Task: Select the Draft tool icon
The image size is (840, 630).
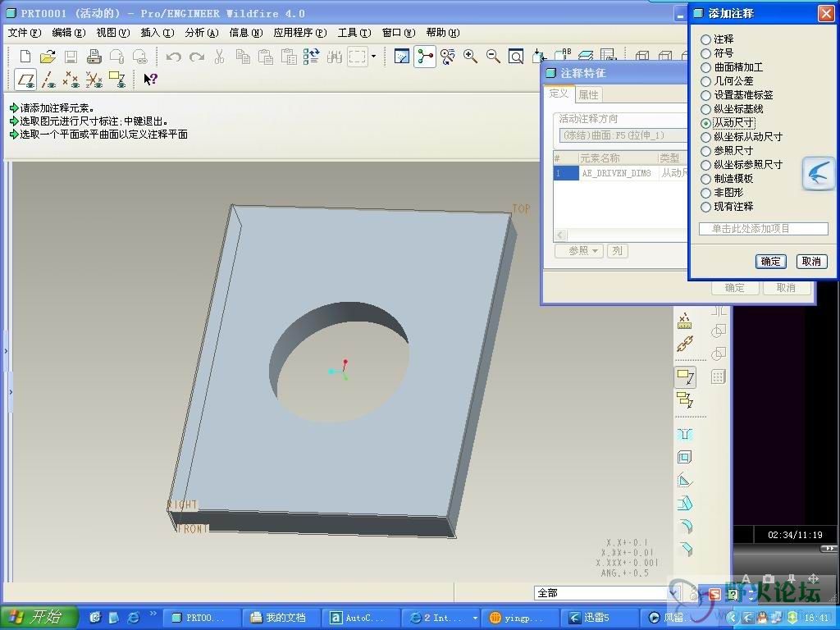Action: coord(685,503)
